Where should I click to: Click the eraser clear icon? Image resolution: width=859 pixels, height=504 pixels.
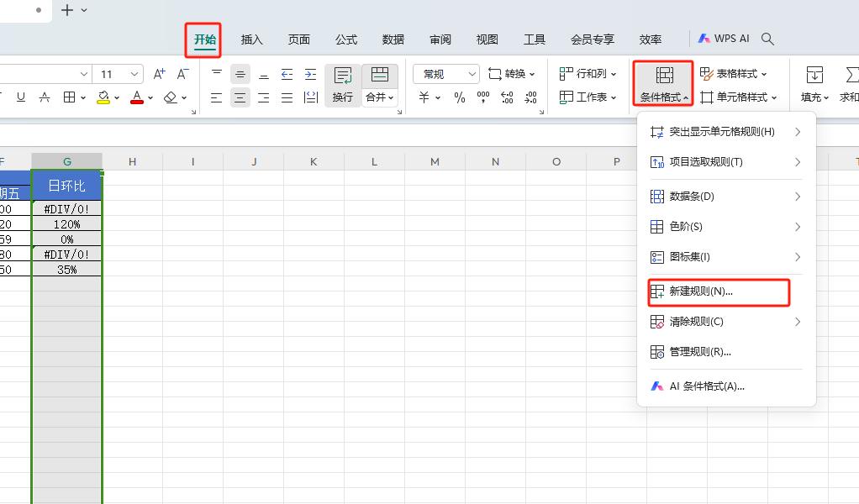point(171,97)
